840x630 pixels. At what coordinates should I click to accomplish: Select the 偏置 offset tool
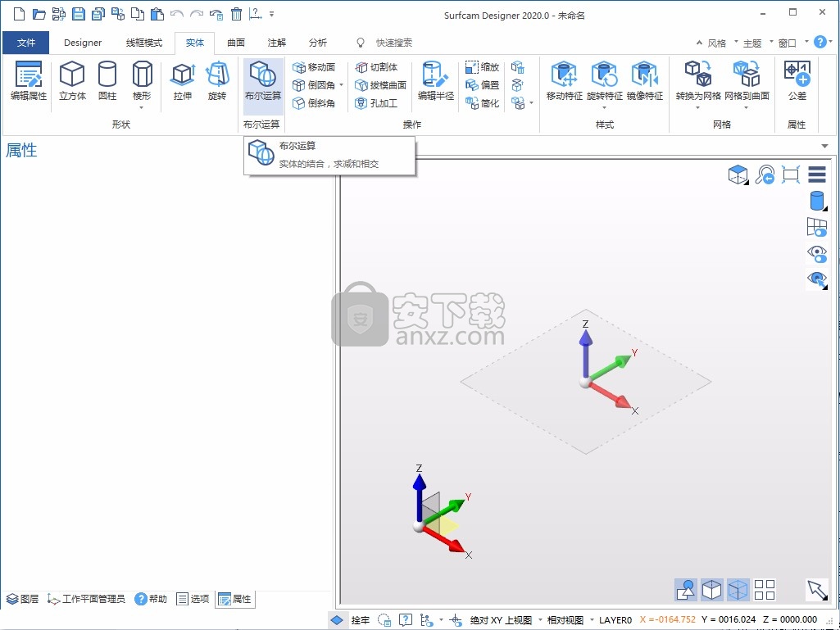pyautogui.click(x=482, y=85)
